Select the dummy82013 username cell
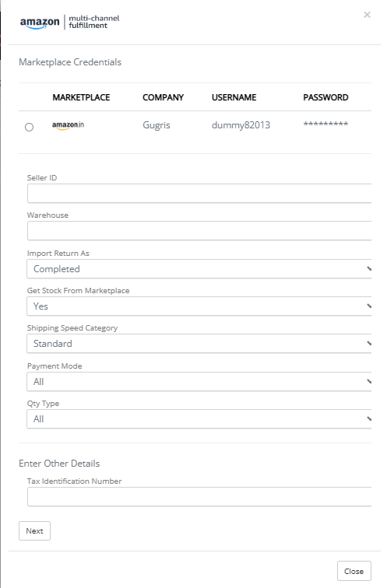 (241, 125)
